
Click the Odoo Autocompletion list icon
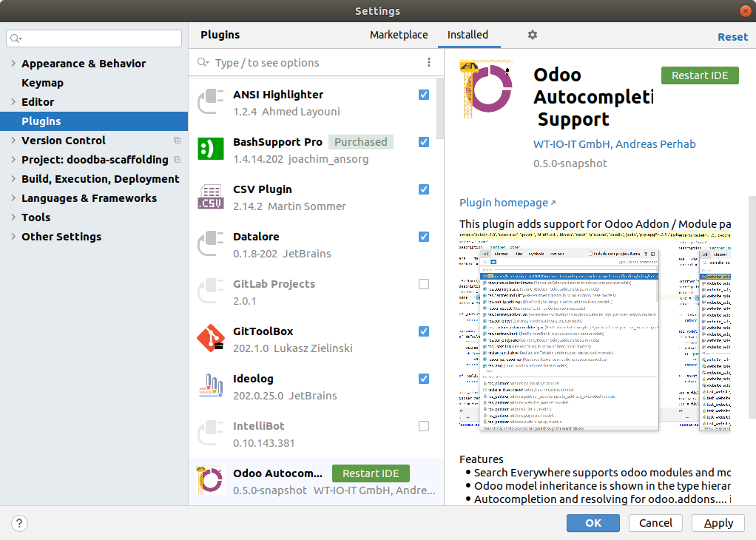211,480
